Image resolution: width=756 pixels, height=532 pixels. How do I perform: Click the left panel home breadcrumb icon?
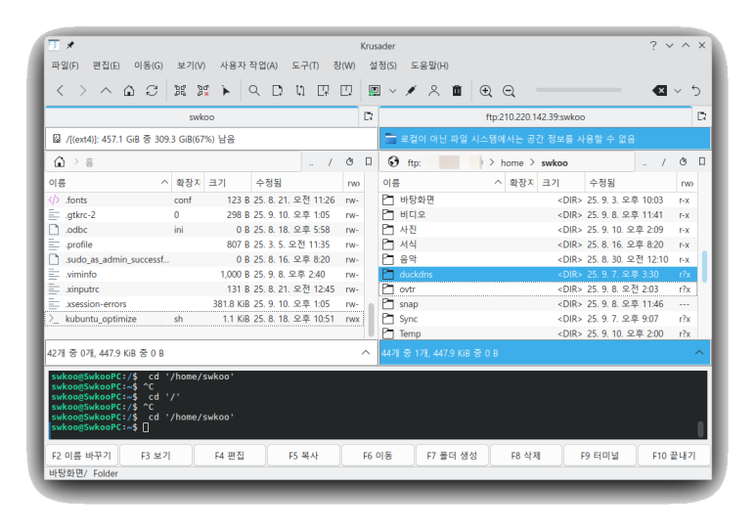point(60,162)
